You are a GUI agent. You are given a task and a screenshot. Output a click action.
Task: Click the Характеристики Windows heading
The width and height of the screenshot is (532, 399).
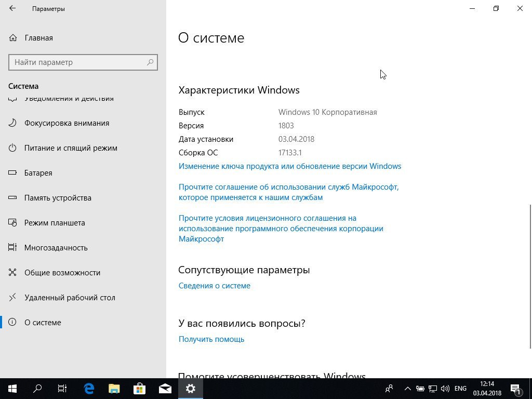coord(239,90)
